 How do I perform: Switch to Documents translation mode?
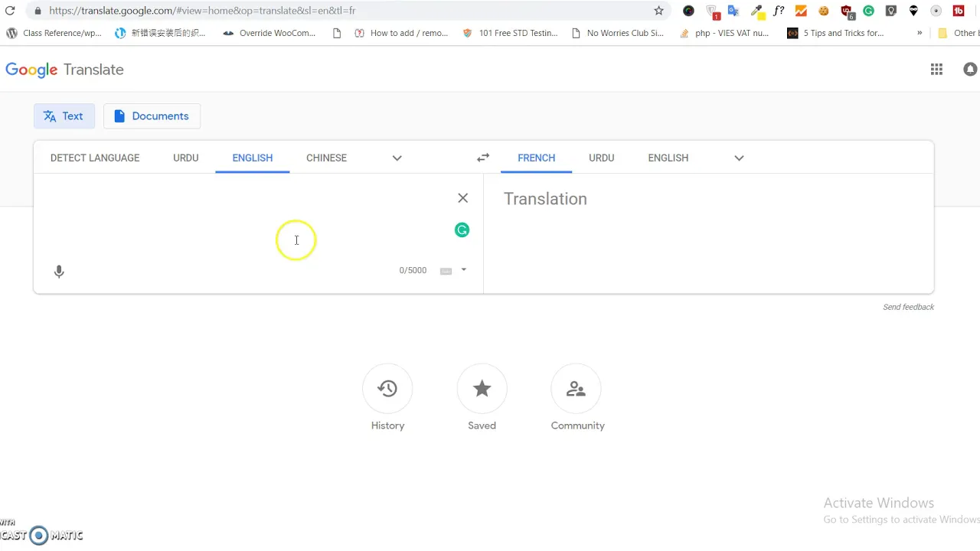pos(152,116)
